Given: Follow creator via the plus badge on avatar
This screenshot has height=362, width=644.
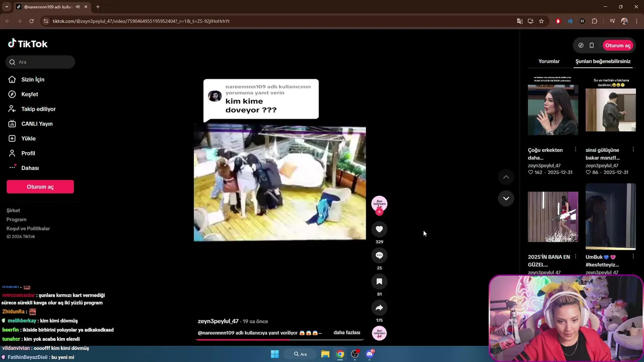Looking at the screenshot, I should pos(379,212).
